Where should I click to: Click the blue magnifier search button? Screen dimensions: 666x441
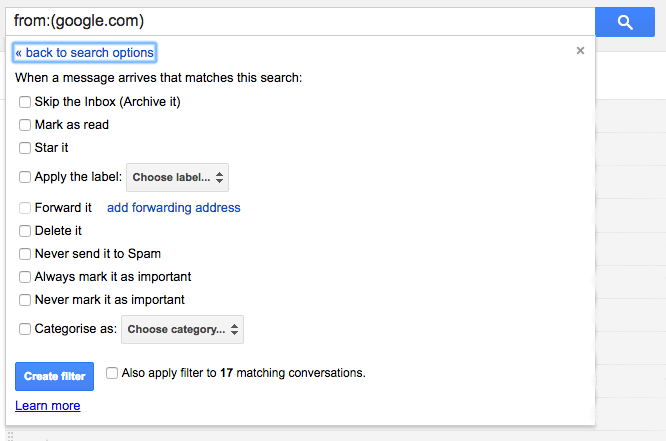tap(625, 22)
